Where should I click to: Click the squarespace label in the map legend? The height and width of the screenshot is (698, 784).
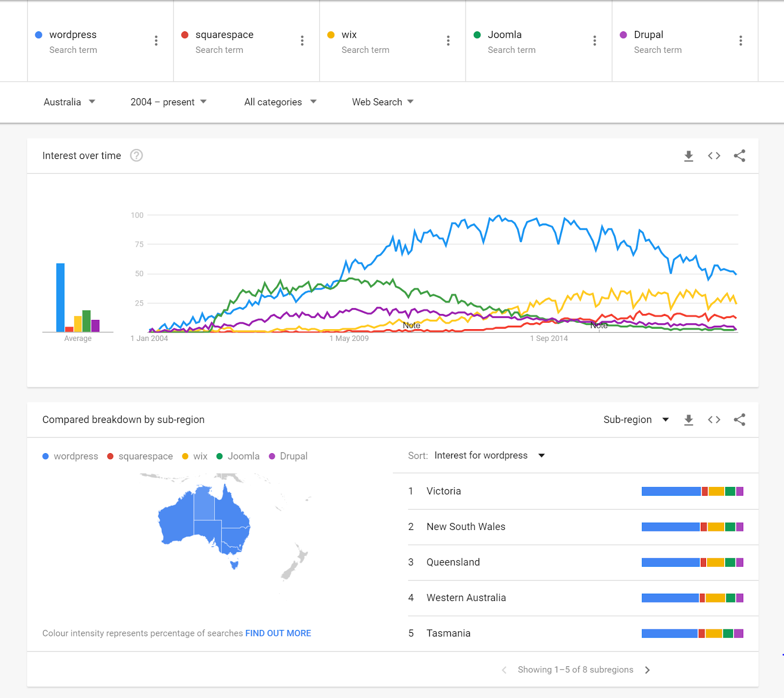pos(146,457)
